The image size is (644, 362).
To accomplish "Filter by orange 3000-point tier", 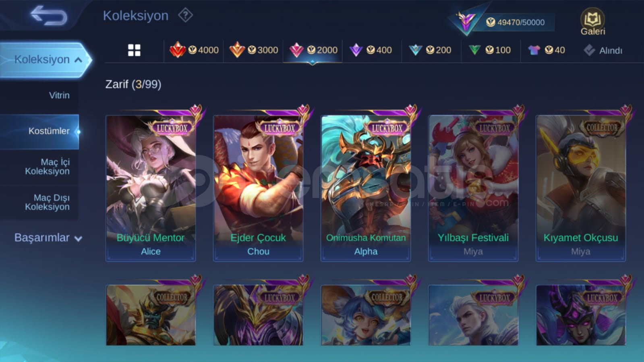I will click(x=254, y=50).
